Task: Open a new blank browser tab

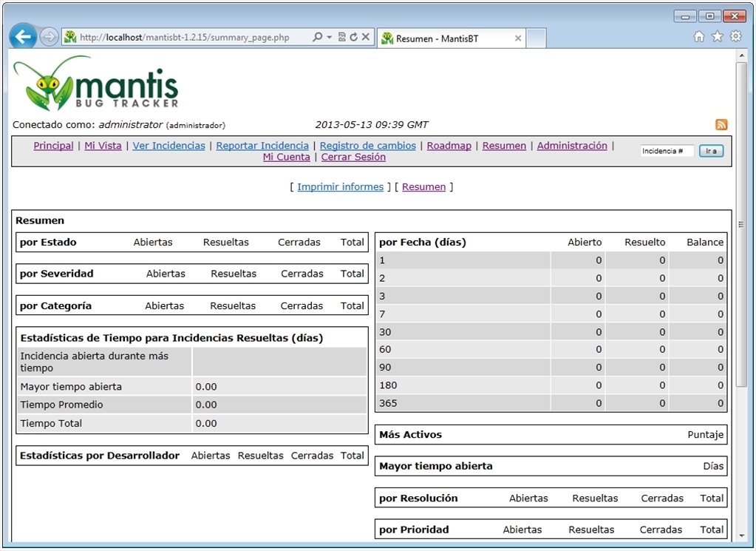Action: click(x=536, y=38)
